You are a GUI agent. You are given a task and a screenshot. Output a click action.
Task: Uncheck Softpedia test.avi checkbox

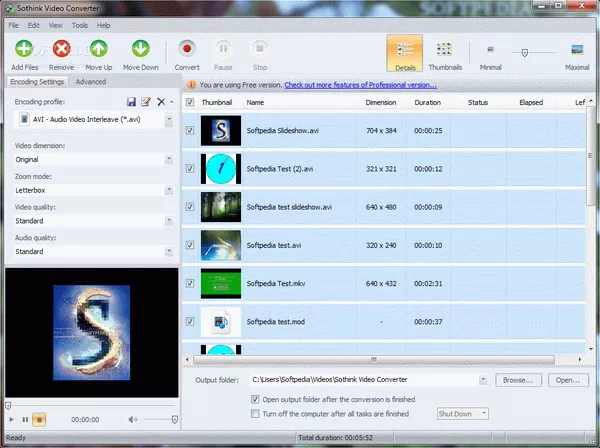click(190, 245)
